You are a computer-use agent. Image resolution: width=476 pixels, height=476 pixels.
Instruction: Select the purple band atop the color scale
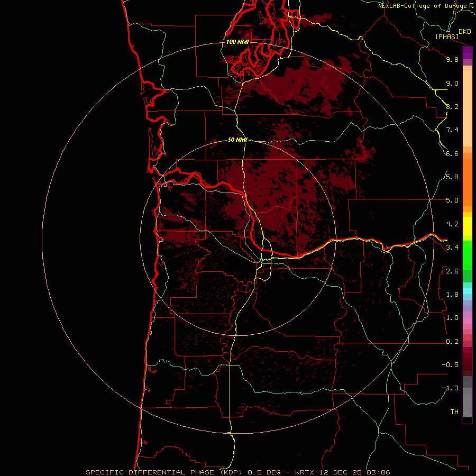pos(467,53)
